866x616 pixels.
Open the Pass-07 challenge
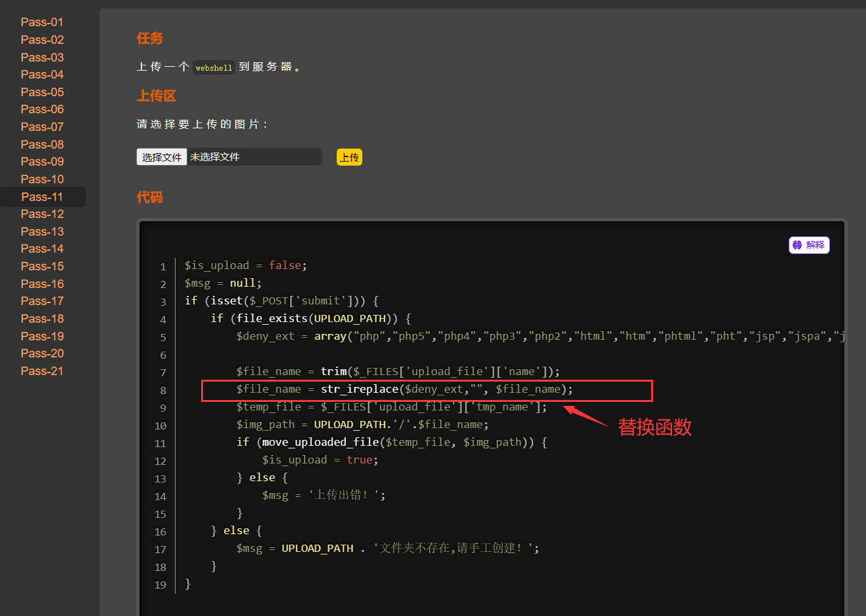(43, 127)
